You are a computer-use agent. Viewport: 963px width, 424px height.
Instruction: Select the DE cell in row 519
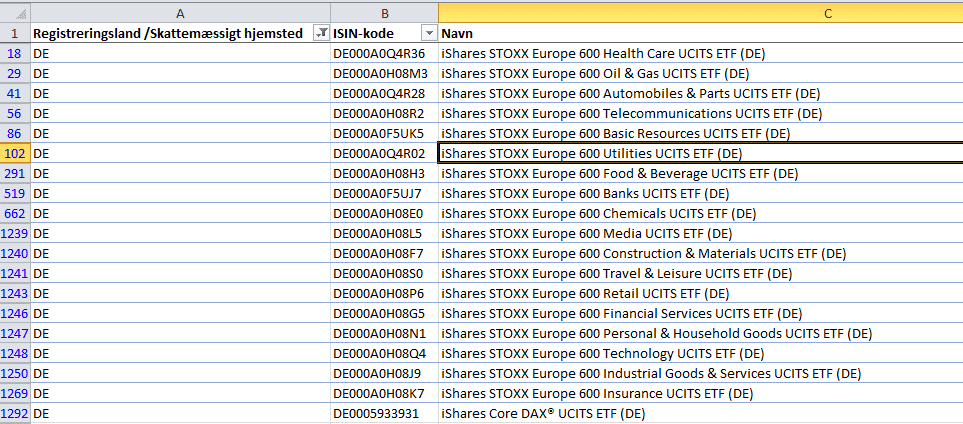pos(180,193)
